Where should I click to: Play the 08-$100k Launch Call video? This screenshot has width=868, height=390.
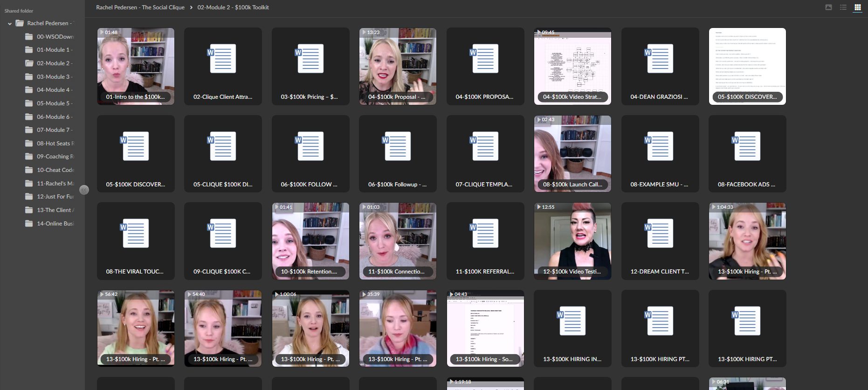pos(572,154)
